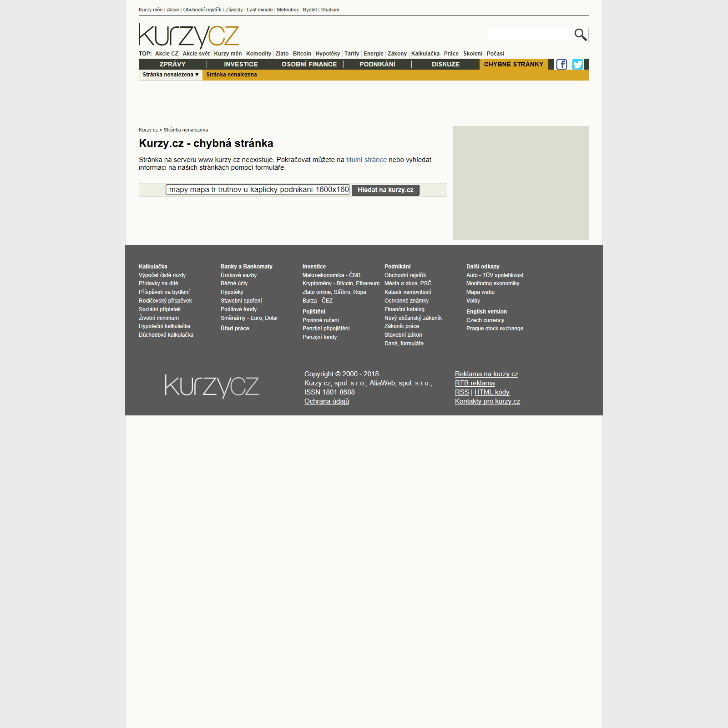
Task: Click the Kurzy.cz header logo
Action: tap(189, 36)
